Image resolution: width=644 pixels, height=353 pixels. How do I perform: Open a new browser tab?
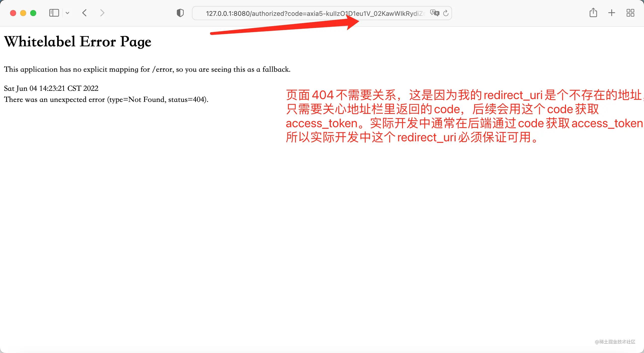point(611,13)
